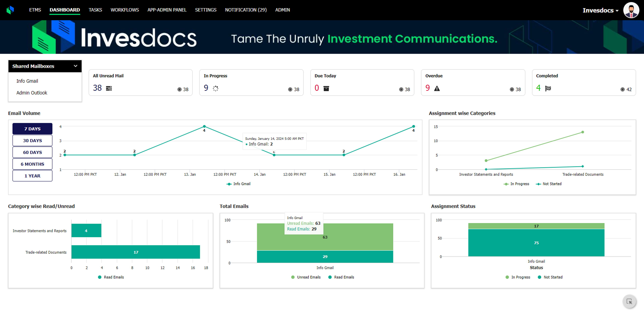Click the In Progress 17 bar segment
This screenshot has width=644, height=314.
(x=536, y=226)
